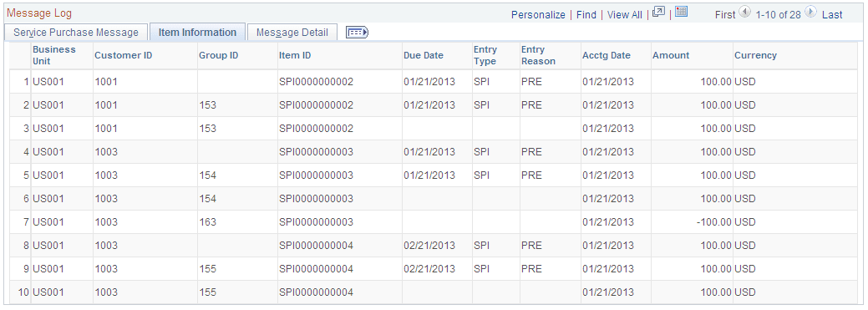Image resolution: width=868 pixels, height=310 pixels.
Task: Sort by Entry Type column header
Action: tap(485, 55)
